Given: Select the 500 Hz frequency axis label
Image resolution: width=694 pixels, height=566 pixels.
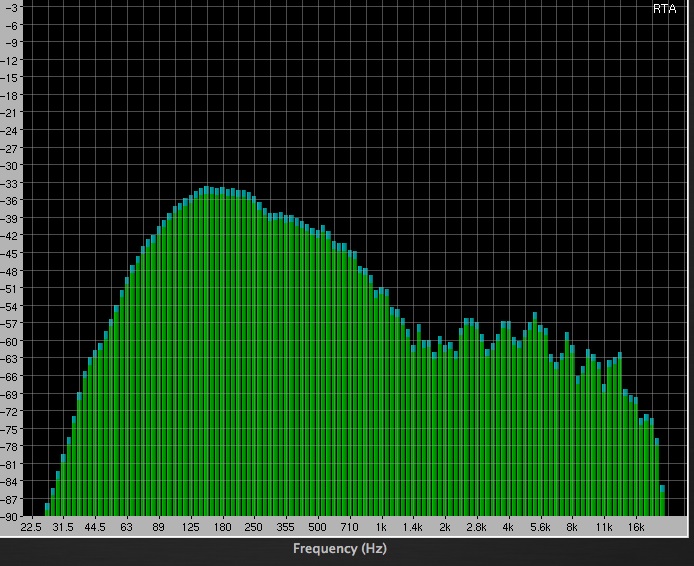Looking at the screenshot, I should tap(317, 527).
